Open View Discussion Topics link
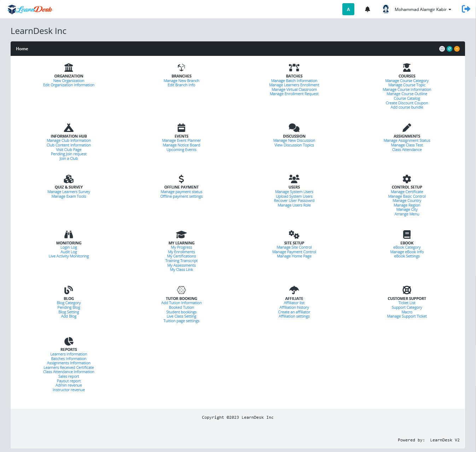The width and height of the screenshot is (476, 452). coord(294,145)
